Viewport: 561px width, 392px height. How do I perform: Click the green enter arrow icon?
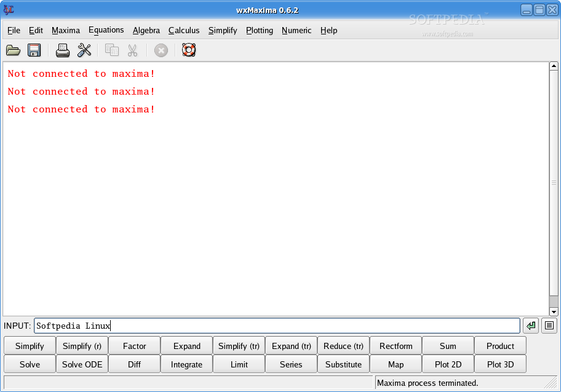click(x=531, y=326)
